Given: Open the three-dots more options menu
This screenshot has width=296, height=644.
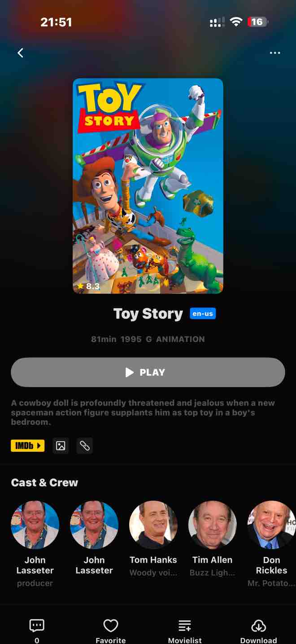Looking at the screenshot, I should (275, 53).
